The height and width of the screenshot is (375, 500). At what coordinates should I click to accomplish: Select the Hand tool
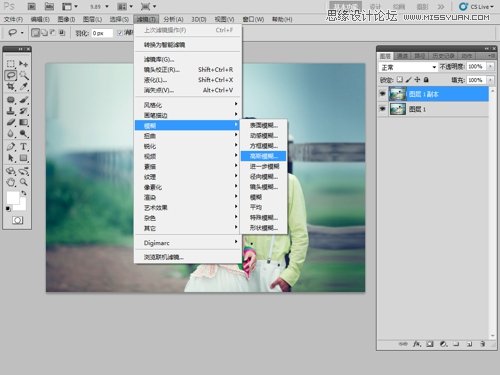tap(11, 182)
